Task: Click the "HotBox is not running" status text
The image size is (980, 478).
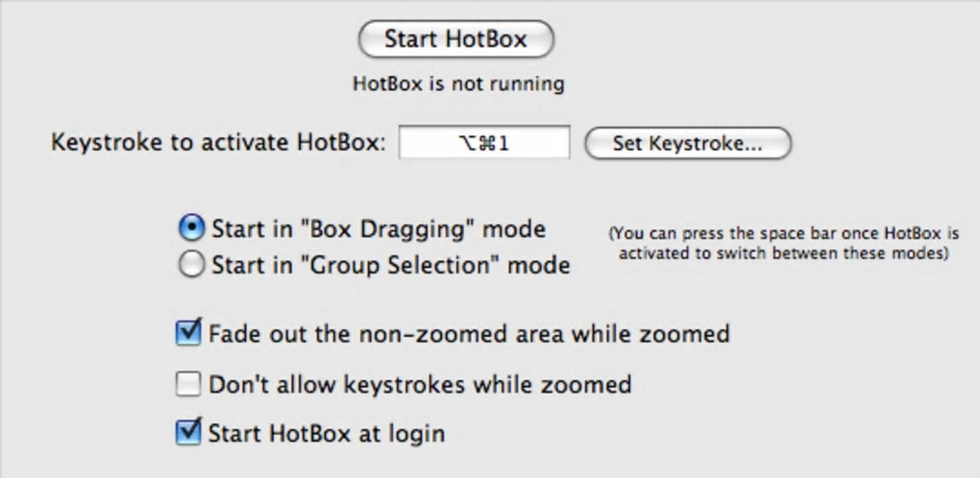Action: point(458,84)
